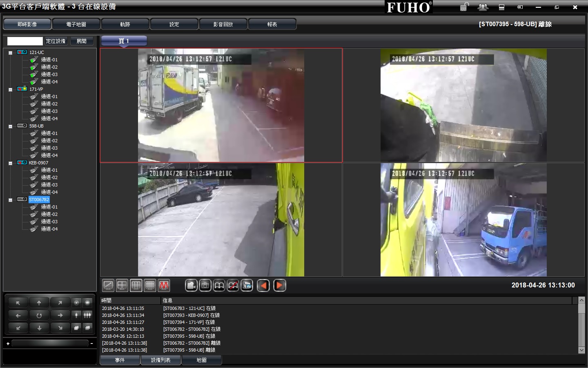Image resolution: width=588 pixels, height=368 pixels.
Task: Pan camera left with PTZ arrow
Action: 18,315
